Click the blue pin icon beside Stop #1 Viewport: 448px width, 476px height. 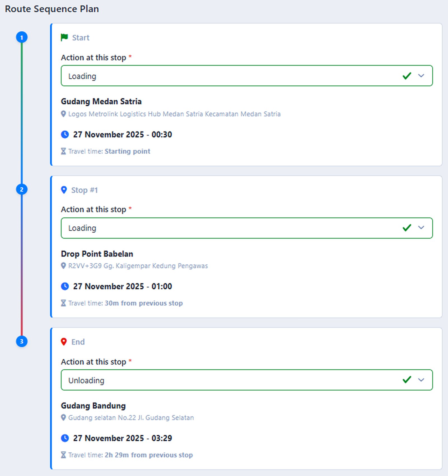pos(64,190)
